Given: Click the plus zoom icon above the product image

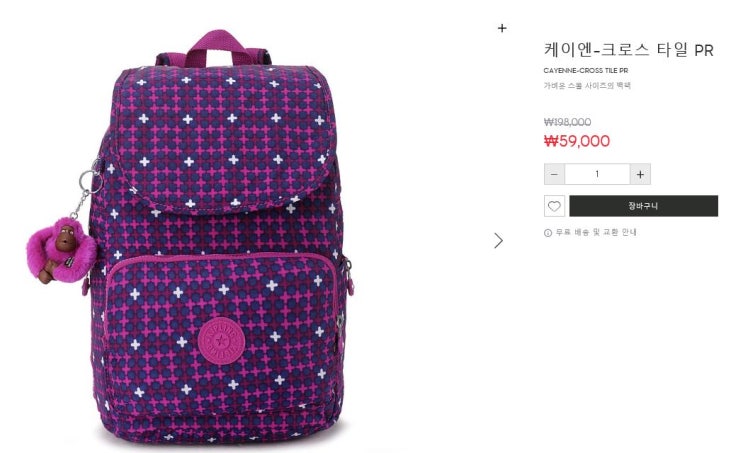Looking at the screenshot, I should pyautogui.click(x=502, y=28).
